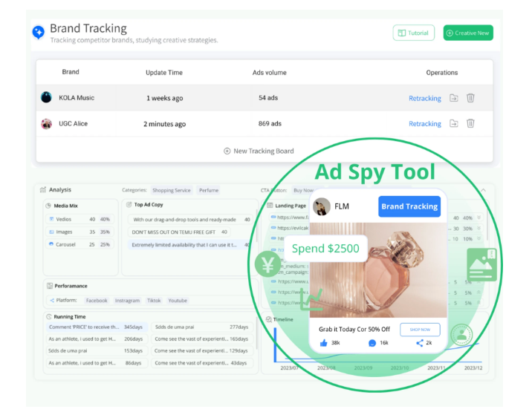The image size is (532, 415).
Task: Click the FLM advertiser avatar
Action: pos(322,206)
